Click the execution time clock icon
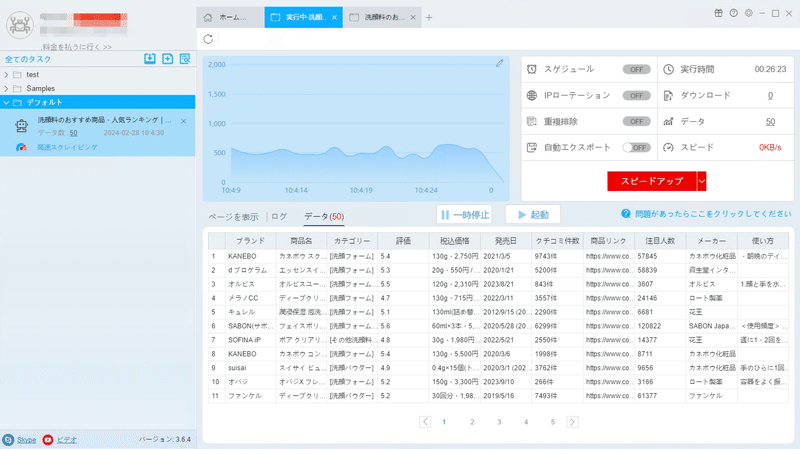Image resolution: width=800 pixels, height=449 pixels. tap(668, 69)
